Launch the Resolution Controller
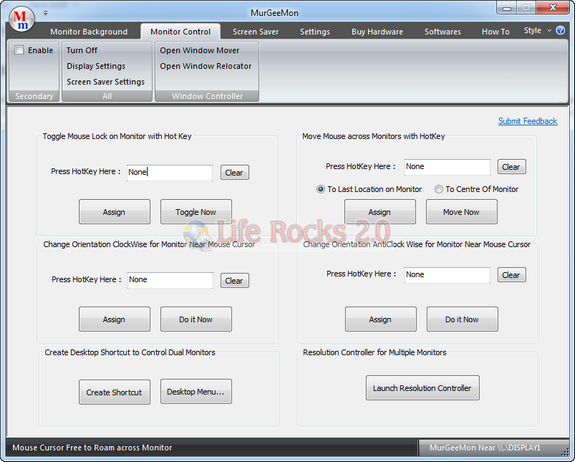Image resolution: width=575 pixels, height=462 pixels. [422, 388]
